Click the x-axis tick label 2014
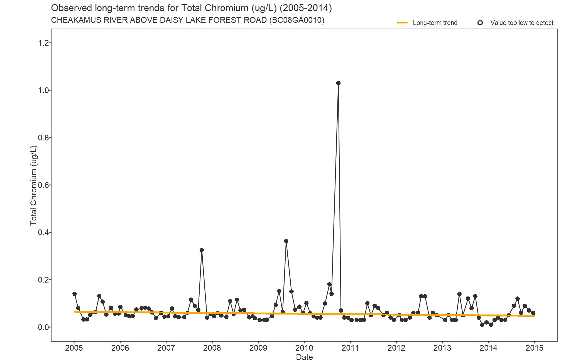 [488, 348]
